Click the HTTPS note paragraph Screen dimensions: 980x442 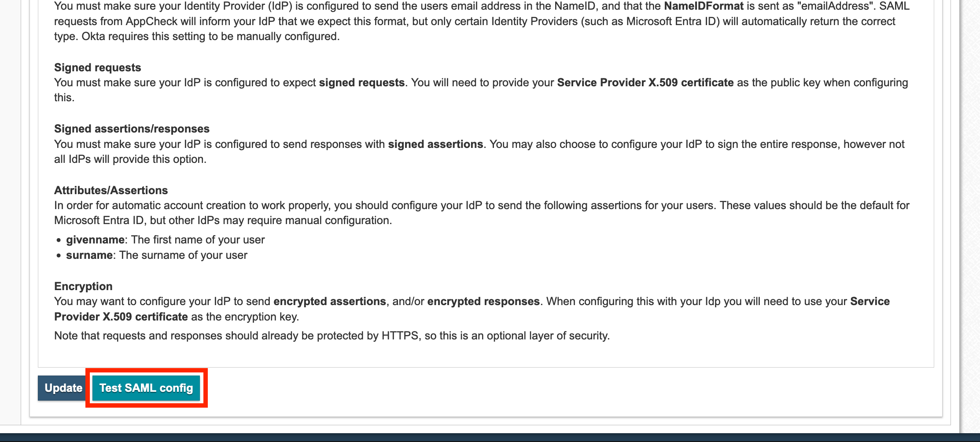(x=332, y=335)
